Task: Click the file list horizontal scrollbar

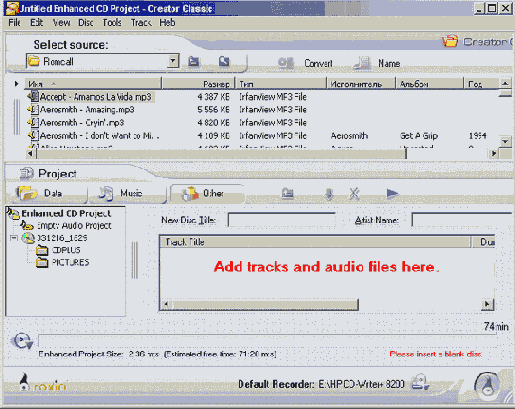Action: [262, 154]
